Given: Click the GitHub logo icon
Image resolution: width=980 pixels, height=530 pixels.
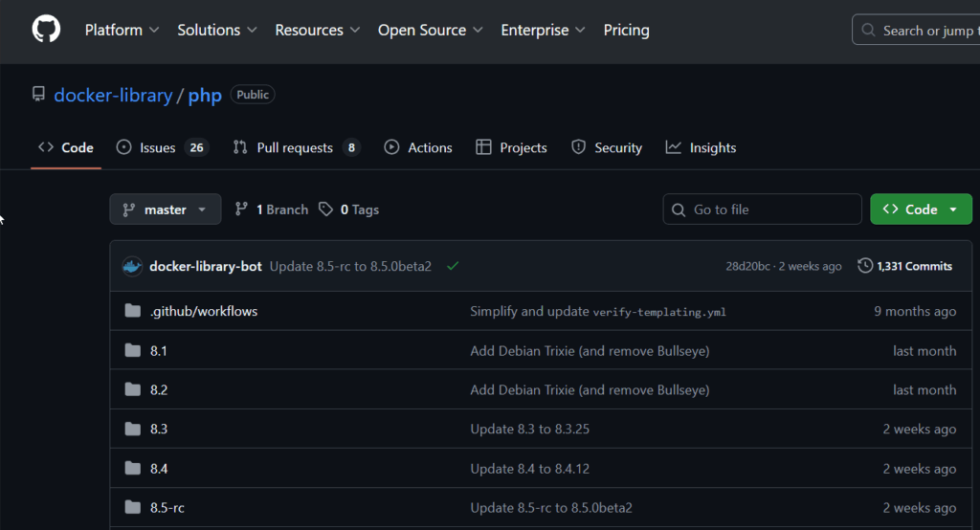Looking at the screenshot, I should [46, 30].
